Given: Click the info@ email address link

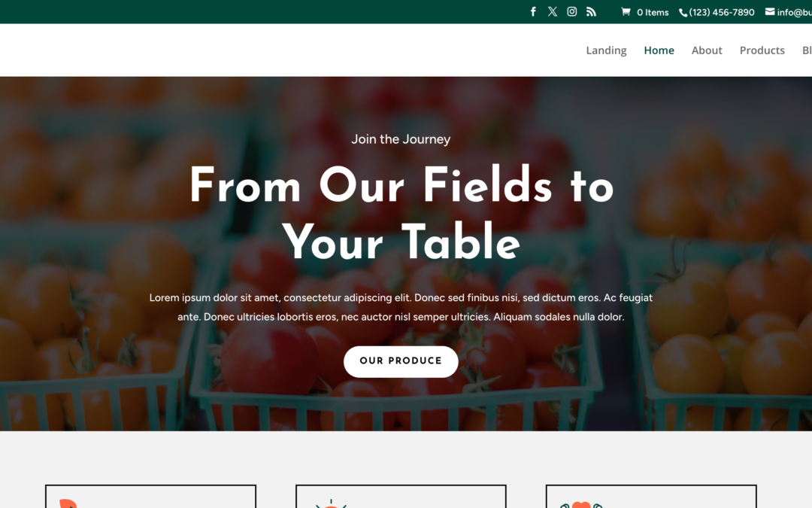Looking at the screenshot, I should pos(794,13).
